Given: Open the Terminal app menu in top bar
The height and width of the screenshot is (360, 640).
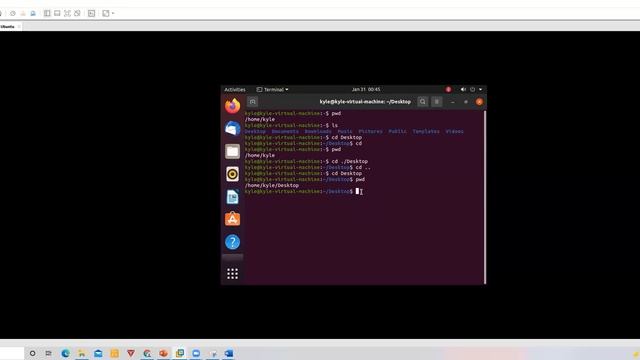Looking at the screenshot, I should tap(272, 89).
